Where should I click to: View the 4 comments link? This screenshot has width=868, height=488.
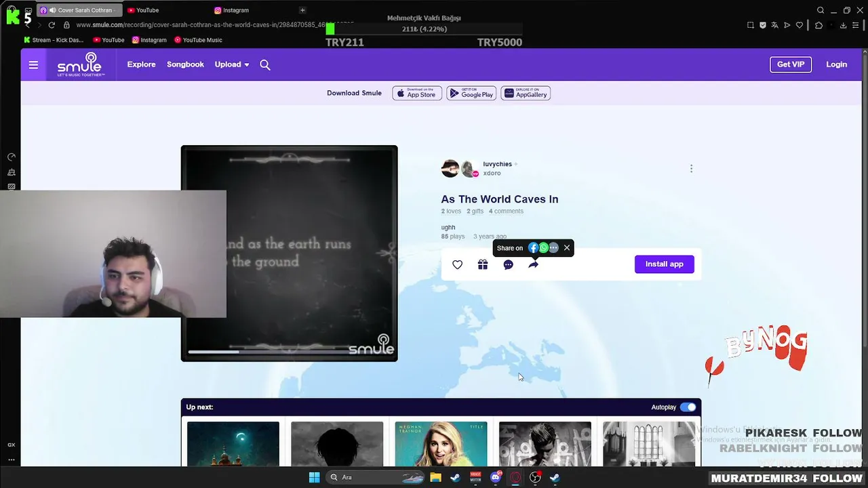point(506,211)
